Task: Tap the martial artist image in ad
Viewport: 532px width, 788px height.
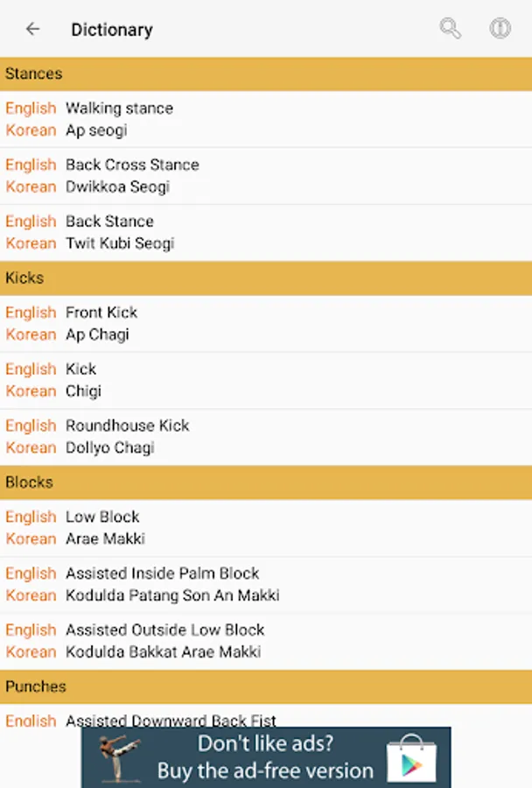Action: [x=119, y=759]
